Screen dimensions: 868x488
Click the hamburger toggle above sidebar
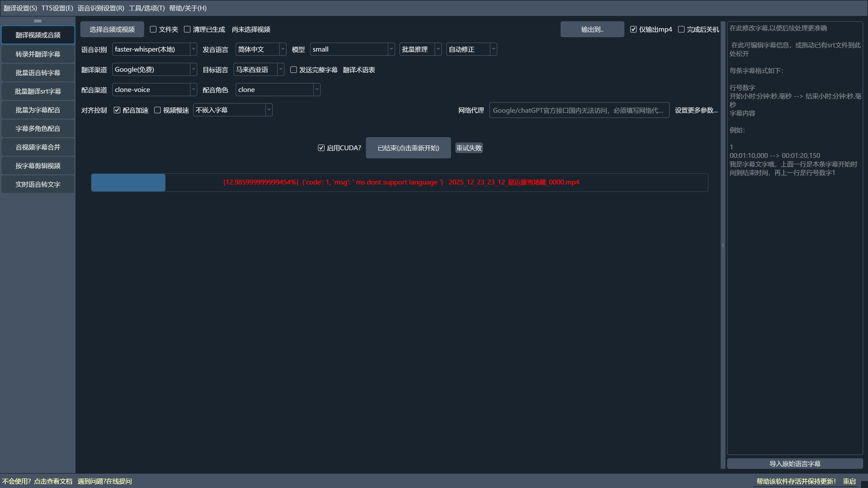(x=38, y=21)
